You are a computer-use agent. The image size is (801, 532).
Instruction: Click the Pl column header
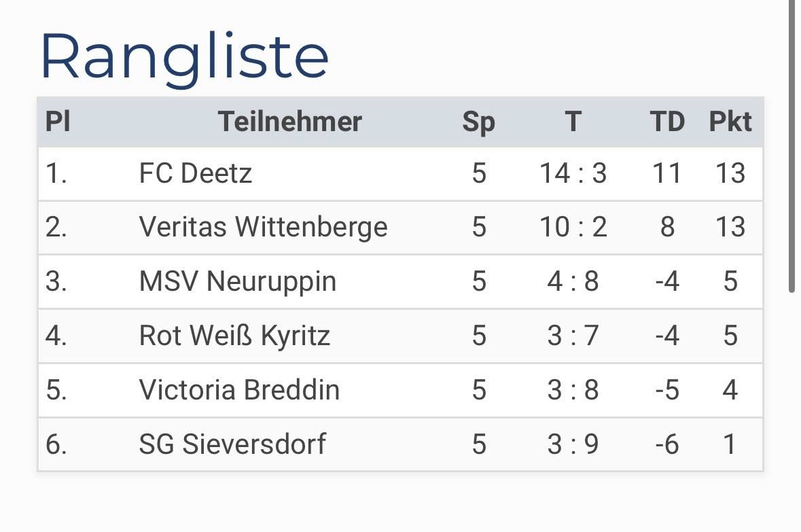pyautogui.click(x=58, y=122)
